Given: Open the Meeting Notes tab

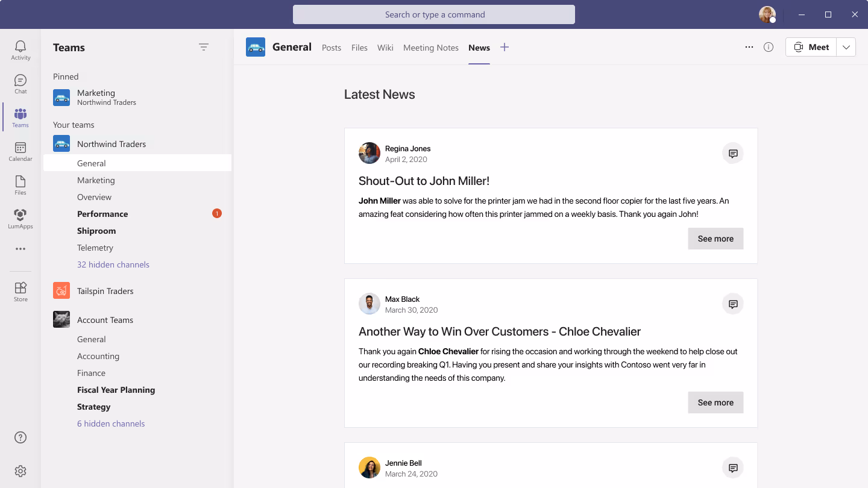Looking at the screenshot, I should pos(431,48).
